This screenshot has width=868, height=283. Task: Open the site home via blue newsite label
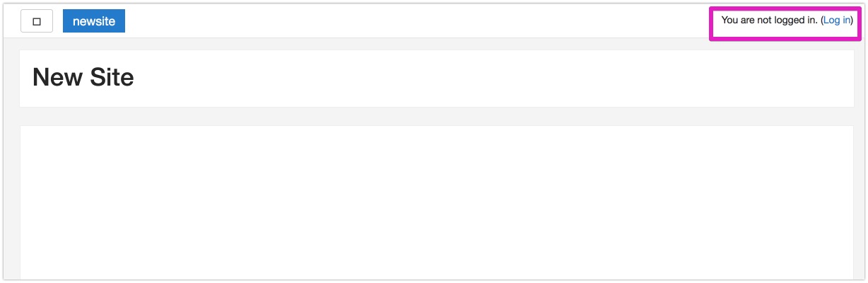click(x=94, y=21)
